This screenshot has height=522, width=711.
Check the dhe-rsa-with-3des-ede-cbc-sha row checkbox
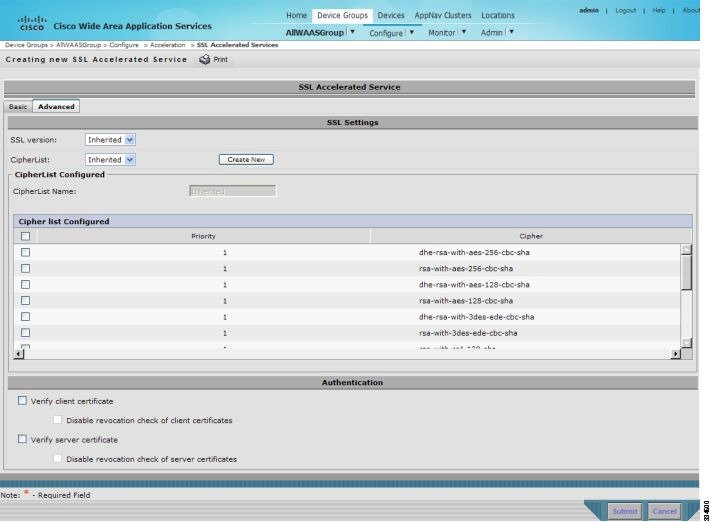25,317
